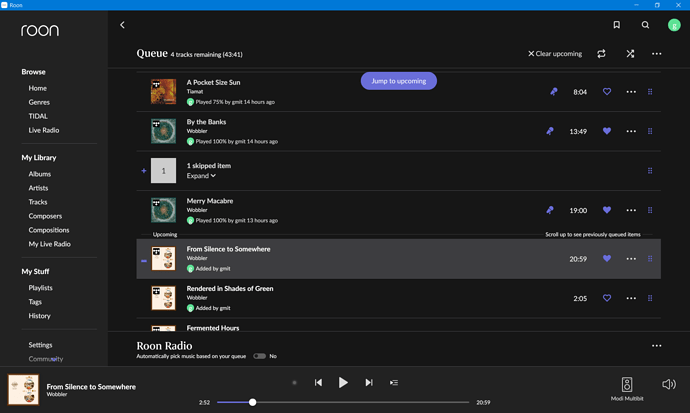Screen dimensions: 690x413
Task: Open Compositions in My Library
Action: [x=49, y=230]
